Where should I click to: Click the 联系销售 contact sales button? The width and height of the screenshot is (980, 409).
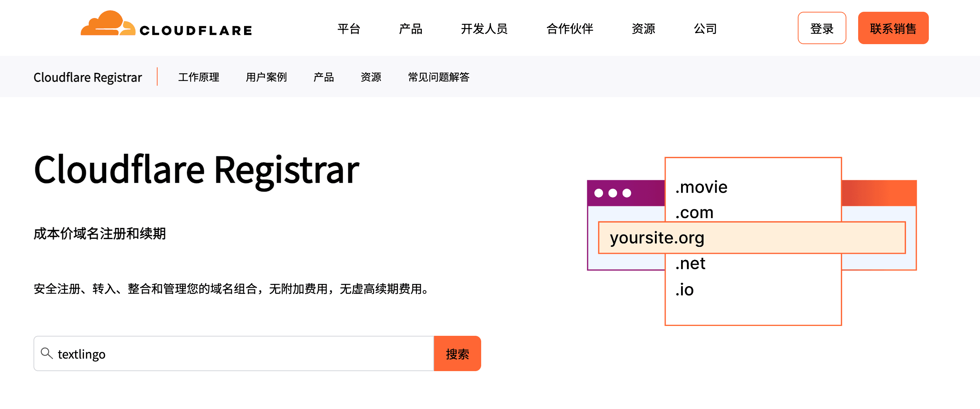893,28
